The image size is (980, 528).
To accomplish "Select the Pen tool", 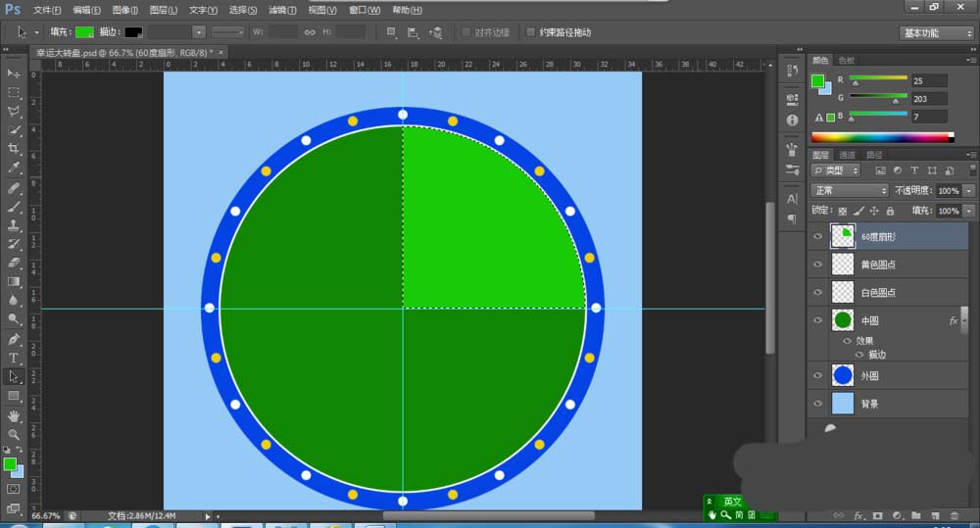I will (x=13, y=339).
